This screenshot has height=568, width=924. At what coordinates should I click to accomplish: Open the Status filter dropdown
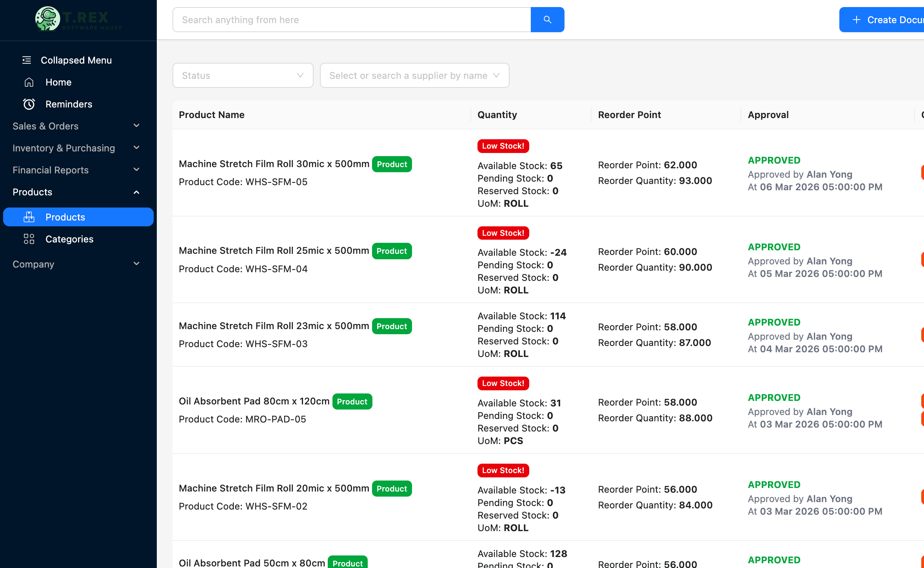coord(243,75)
